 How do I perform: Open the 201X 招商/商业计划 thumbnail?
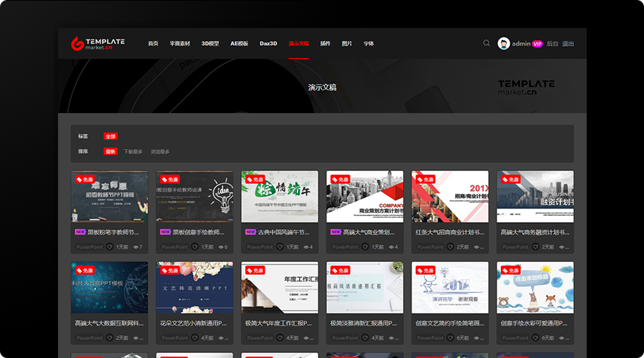[450, 196]
